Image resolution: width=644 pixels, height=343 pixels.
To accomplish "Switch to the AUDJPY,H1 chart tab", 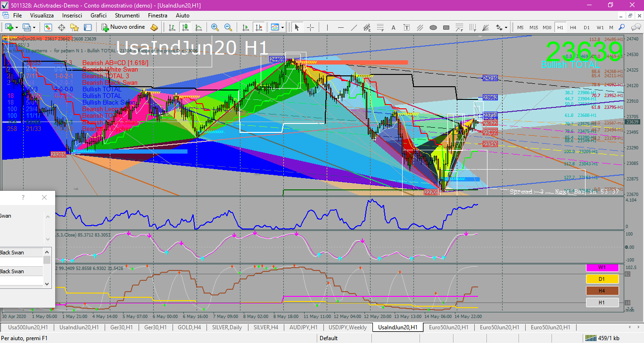I will [303, 327].
